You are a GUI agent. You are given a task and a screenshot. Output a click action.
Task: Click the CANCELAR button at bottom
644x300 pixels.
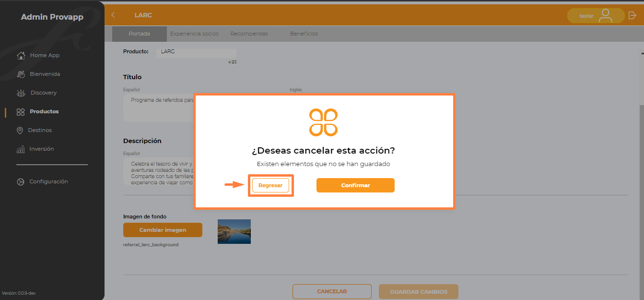[x=332, y=291]
